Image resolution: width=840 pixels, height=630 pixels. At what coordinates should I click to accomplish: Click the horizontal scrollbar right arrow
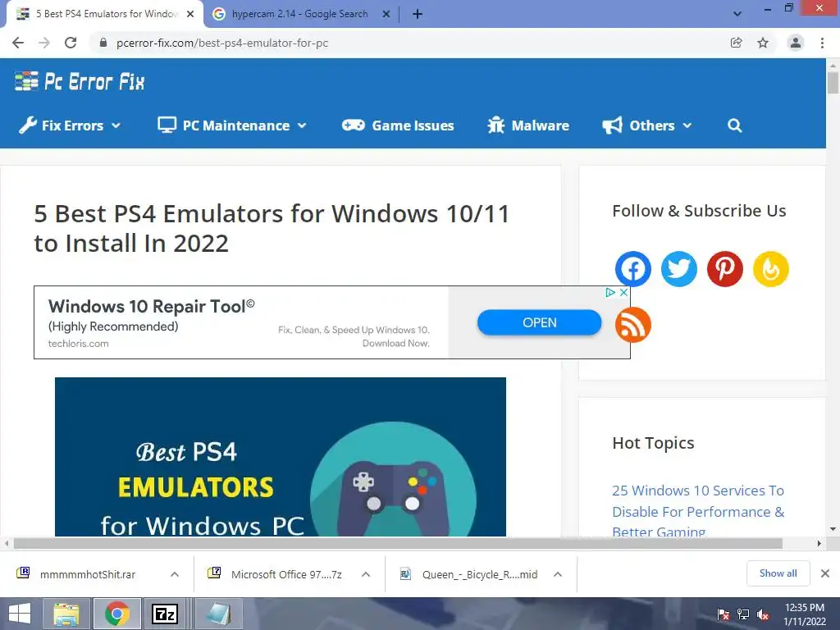click(819, 544)
